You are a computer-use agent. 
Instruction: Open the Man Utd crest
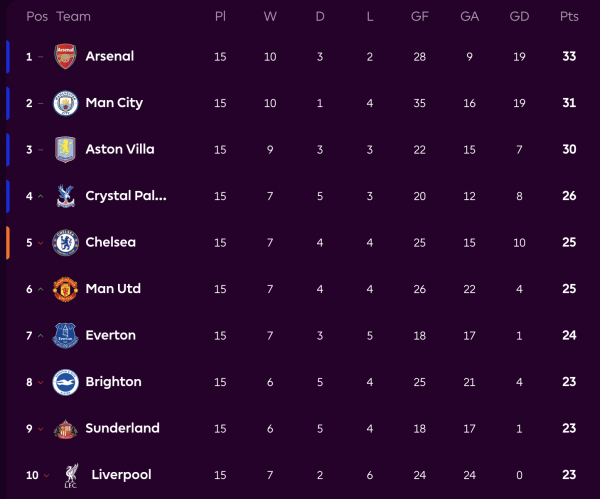coord(65,289)
